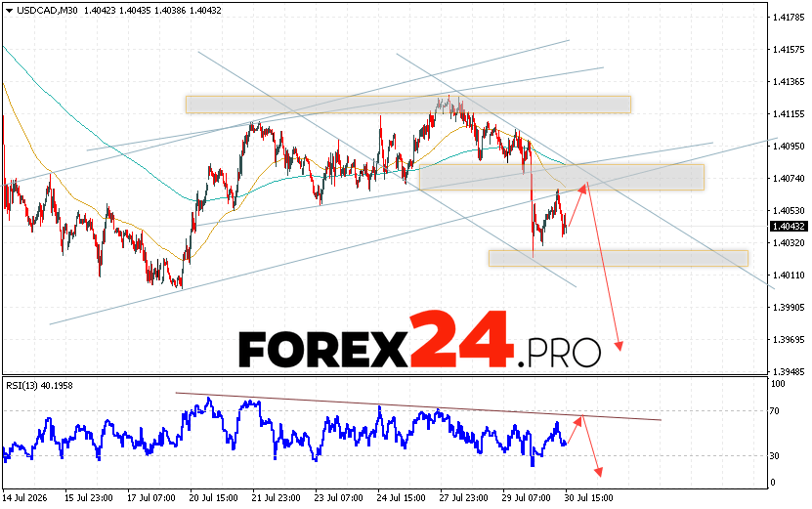Click the 1.41575 price axis label
Image resolution: width=812 pixels, height=509 pixels.
pyautogui.click(x=789, y=50)
